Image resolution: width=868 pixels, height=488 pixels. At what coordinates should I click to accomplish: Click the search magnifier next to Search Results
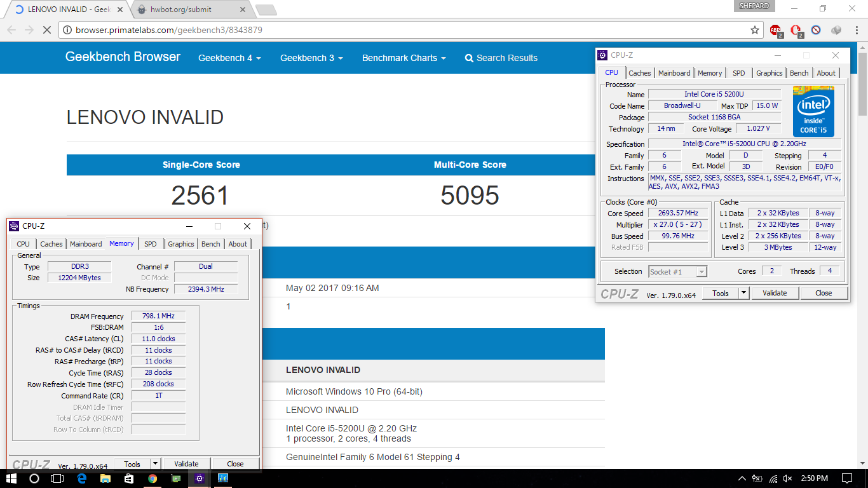[469, 58]
